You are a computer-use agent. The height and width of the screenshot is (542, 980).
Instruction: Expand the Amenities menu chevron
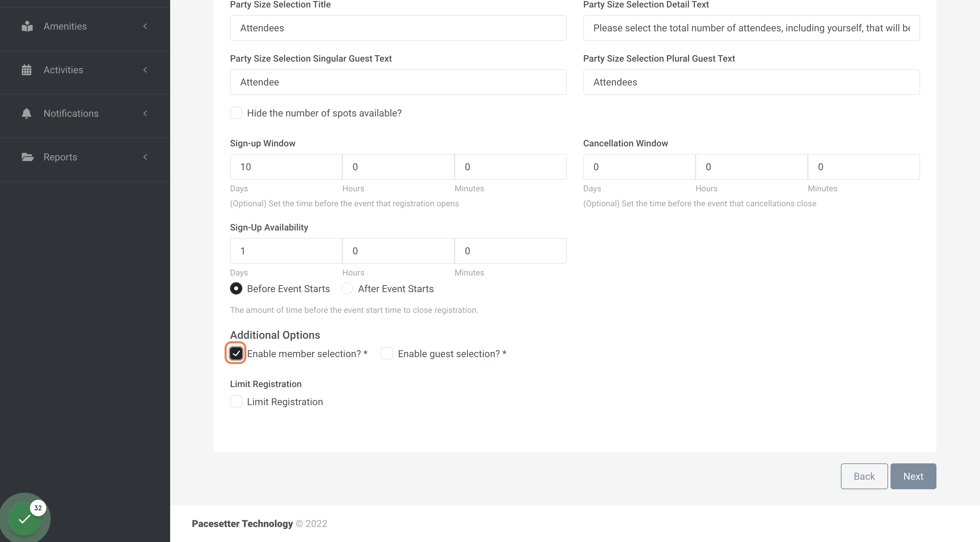click(x=145, y=26)
